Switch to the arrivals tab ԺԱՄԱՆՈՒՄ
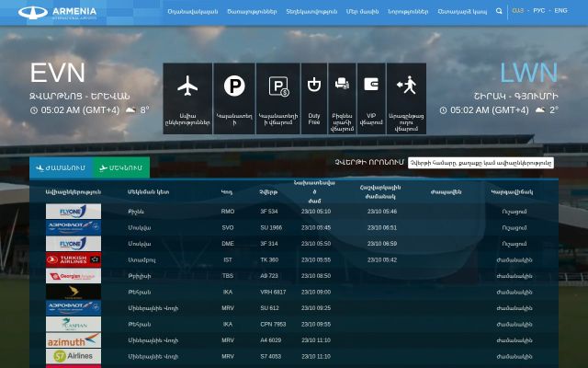This screenshot has width=588, height=368. (x=62, y=167)
